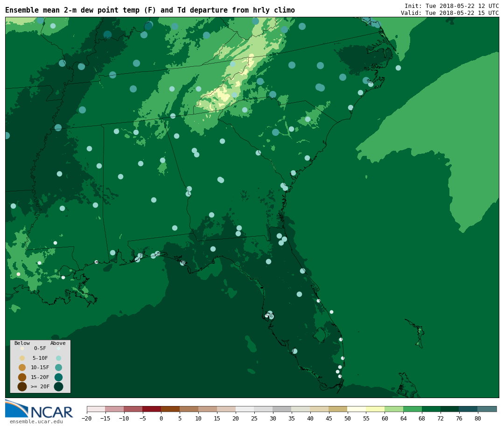Viewport: 504px width, 427px height.
Task: Click the '5-10F' legend label
Action: click(40, 358)
